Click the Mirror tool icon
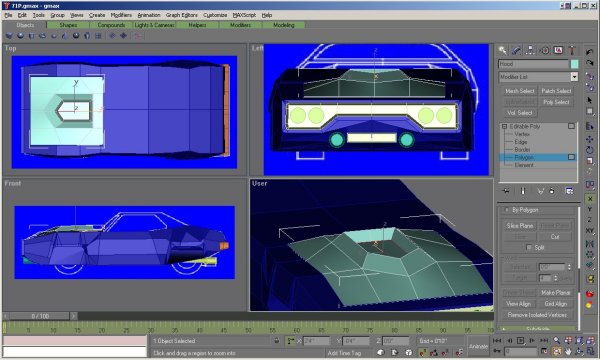The width and height of the screenshot is (600, 360). [590, 244]
